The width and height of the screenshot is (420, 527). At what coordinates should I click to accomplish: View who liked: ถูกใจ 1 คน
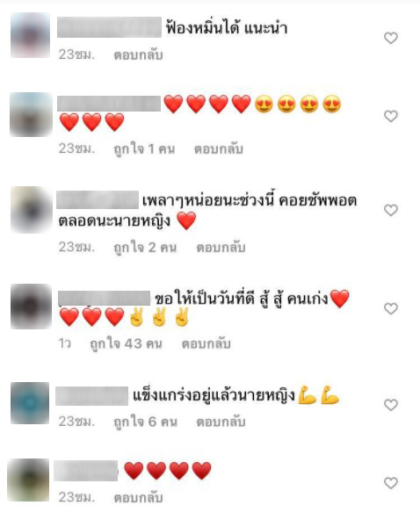pos(144,149)
